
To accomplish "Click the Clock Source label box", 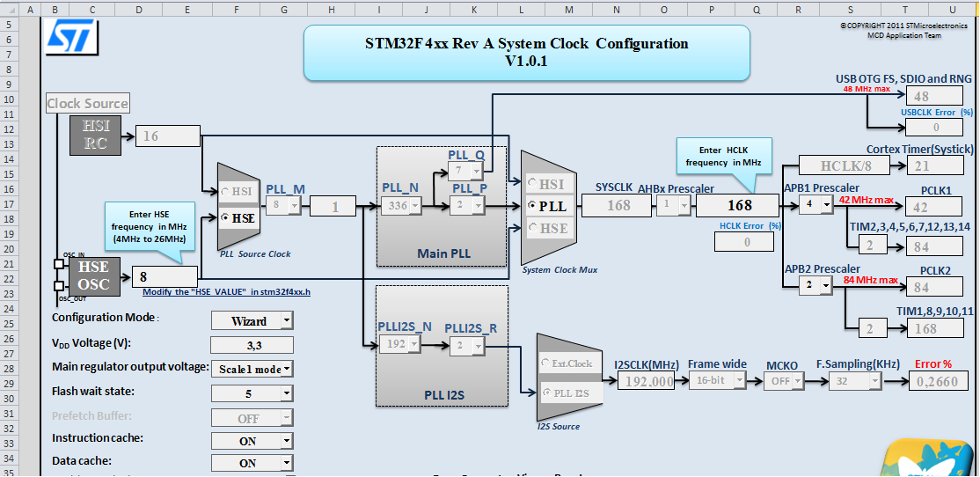I will pyautogui.click(x=88, y=104).
